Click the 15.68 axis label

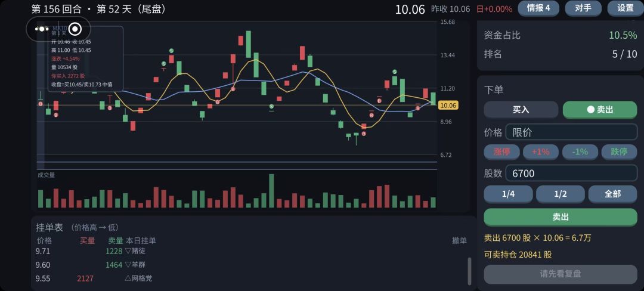(447, 21)
